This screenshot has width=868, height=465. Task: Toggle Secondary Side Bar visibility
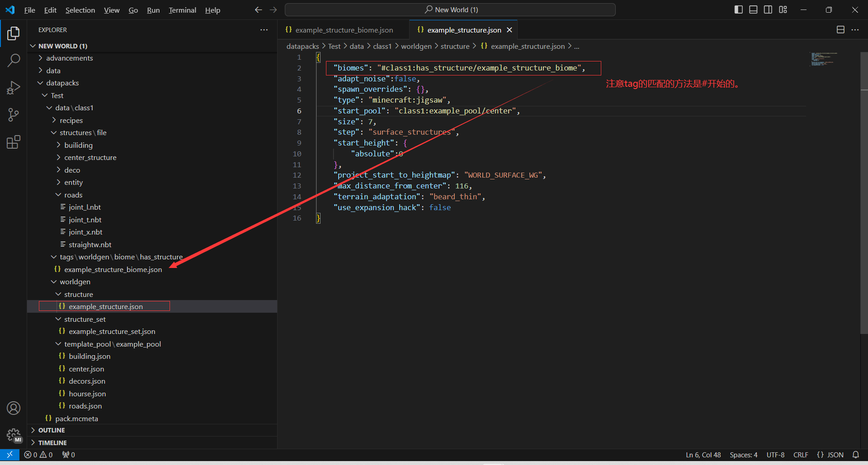point(768,9)
